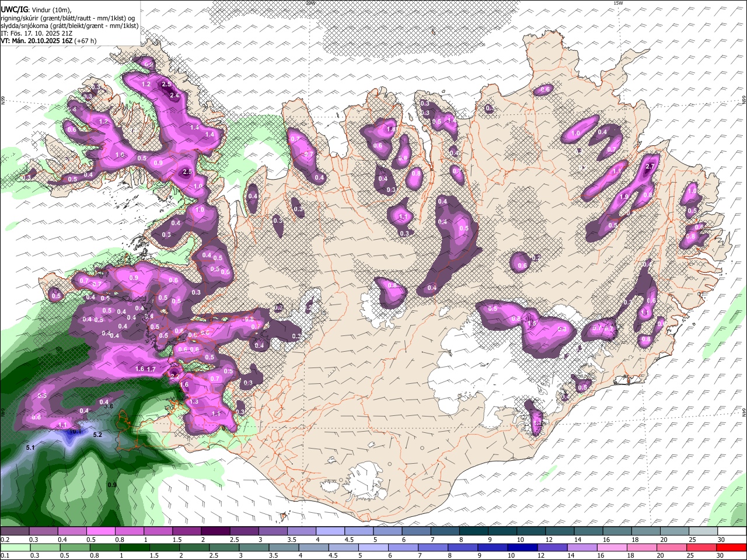Select upper legend light gray swatch between 25 and 30
The image size is (747, 560).
pos(704,531)
